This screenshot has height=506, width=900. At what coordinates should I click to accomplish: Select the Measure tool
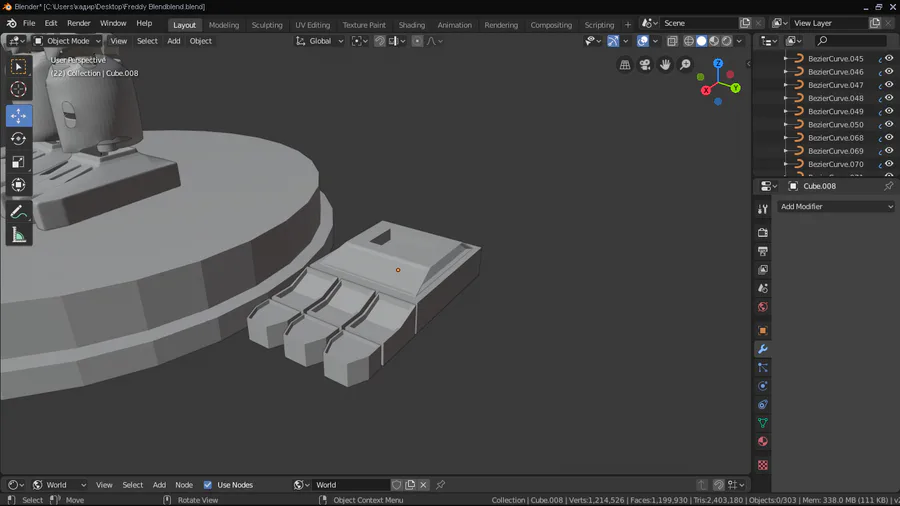(18, 235)
